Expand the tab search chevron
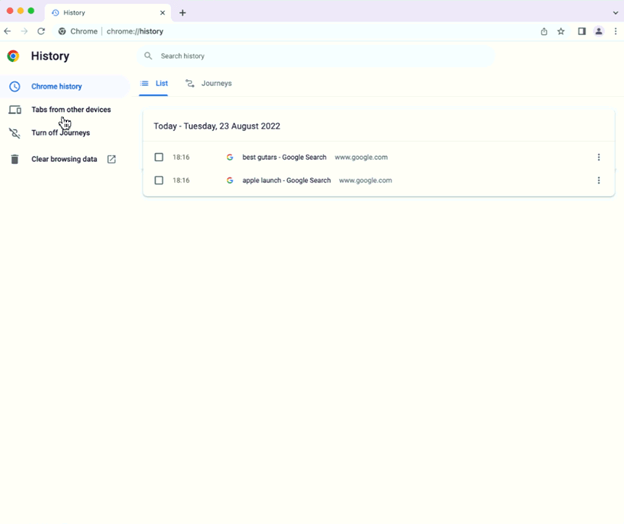The height and width of the screenshot is (524, 624). [615, 13]
